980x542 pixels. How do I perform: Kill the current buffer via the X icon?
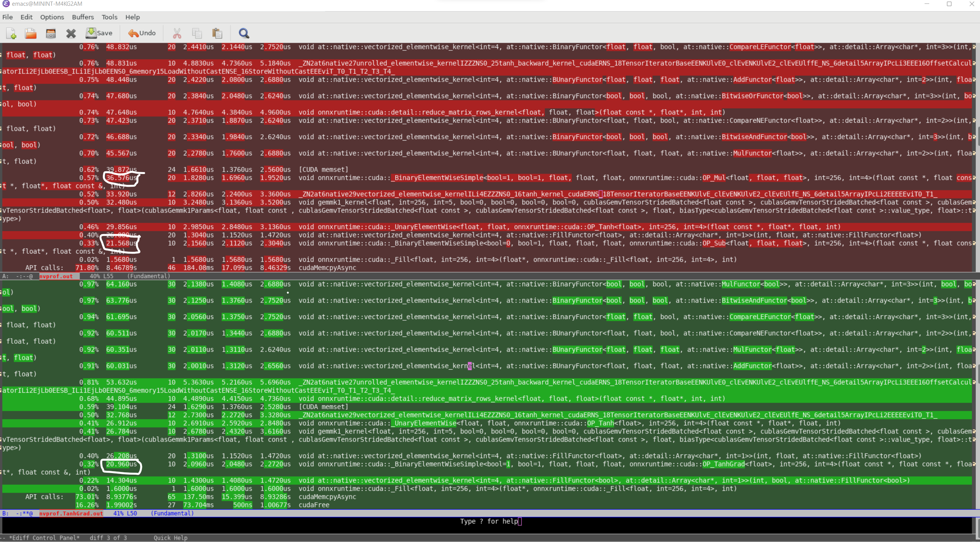[71, 33]
